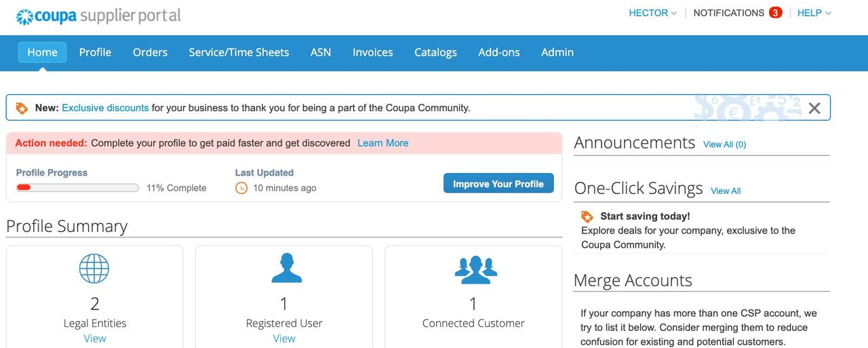The height and width of the screenshot is (348, 868).
Task: Dismiss the exclusive discounts banner
Action: 814,108
